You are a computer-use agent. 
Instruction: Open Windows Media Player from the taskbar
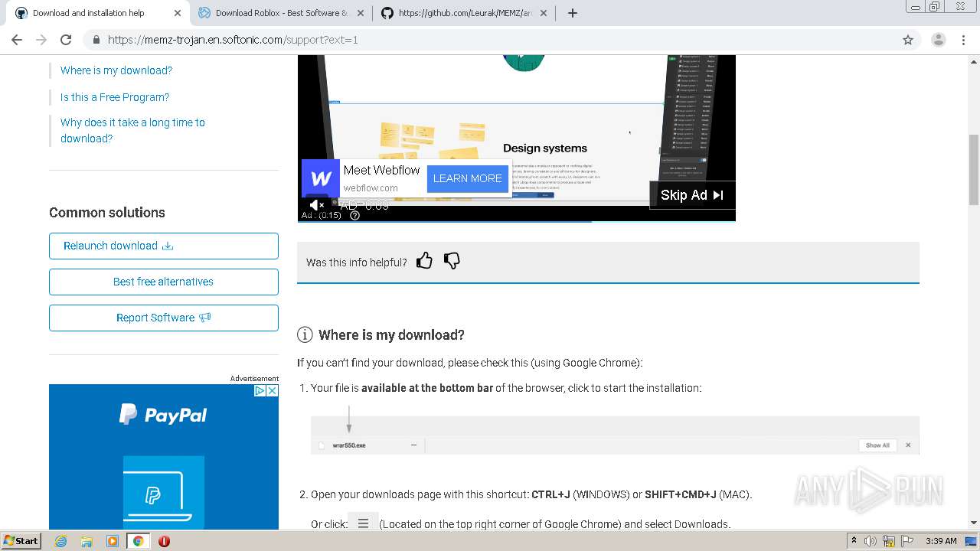tap(113, 541)
